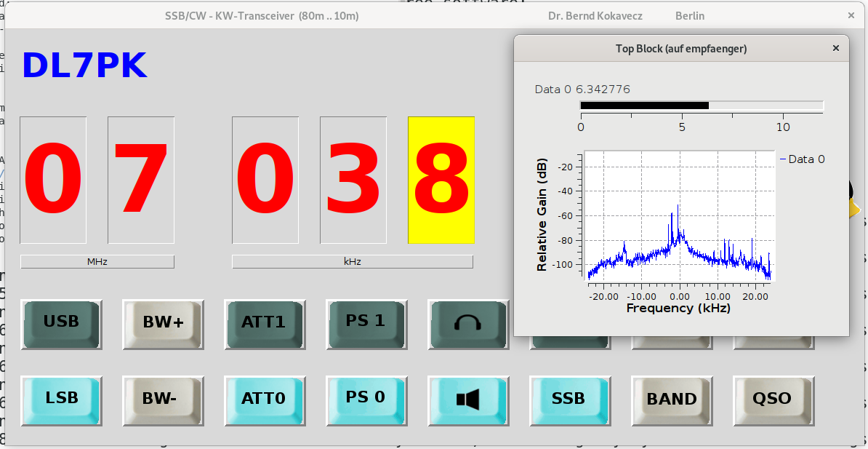
Task: Open the BAND selector button
Action: [671, 400]
